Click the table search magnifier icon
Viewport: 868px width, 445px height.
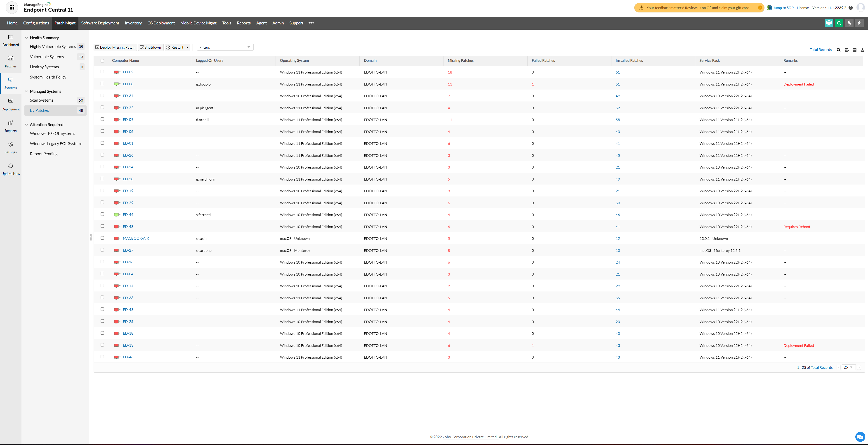839,50
